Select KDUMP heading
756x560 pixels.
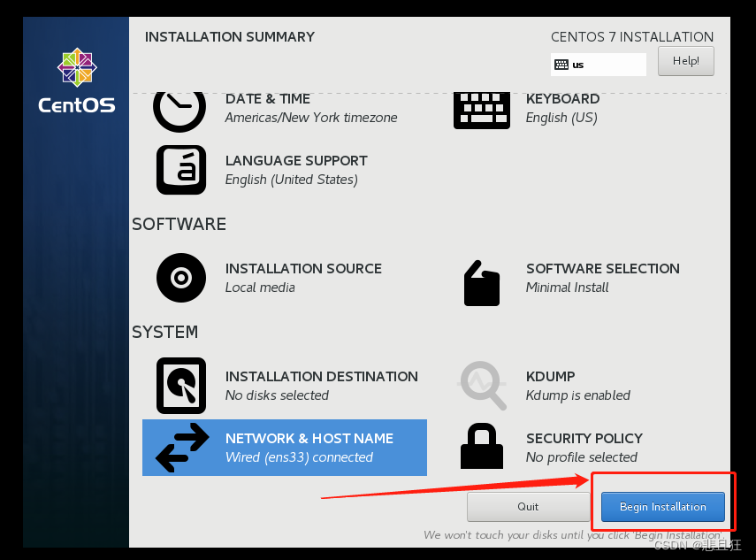tap(551, 377)
